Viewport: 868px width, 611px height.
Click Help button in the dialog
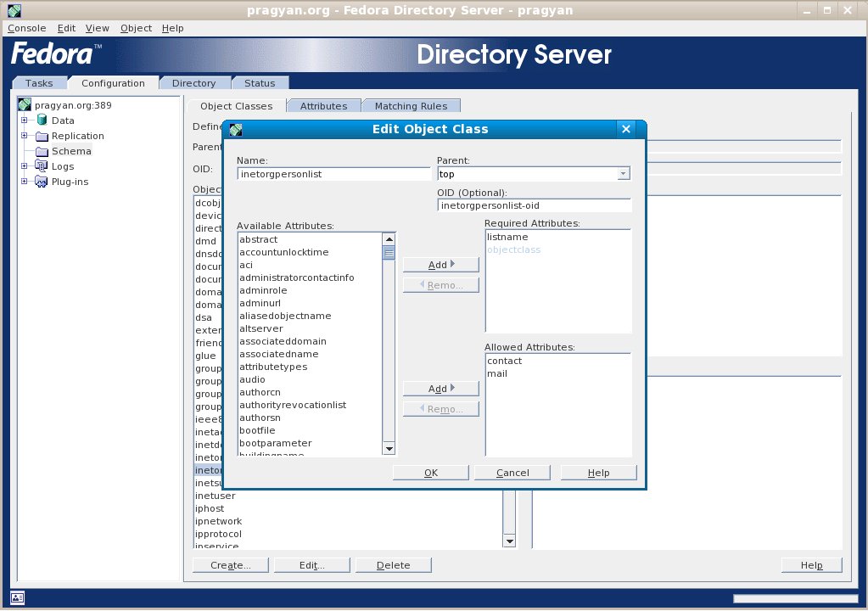pos(598,473)
